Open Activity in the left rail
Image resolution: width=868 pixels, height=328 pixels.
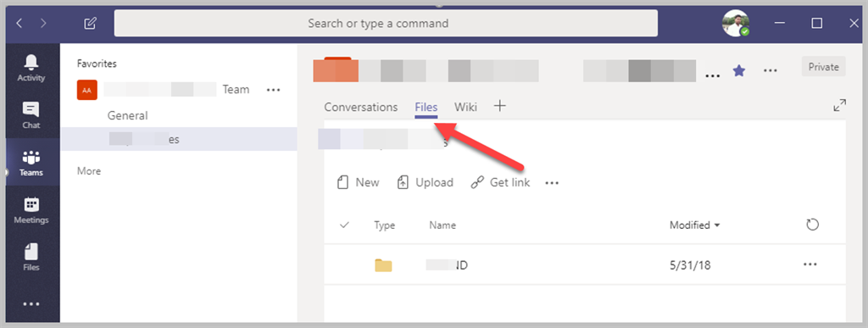coord(31,68)
